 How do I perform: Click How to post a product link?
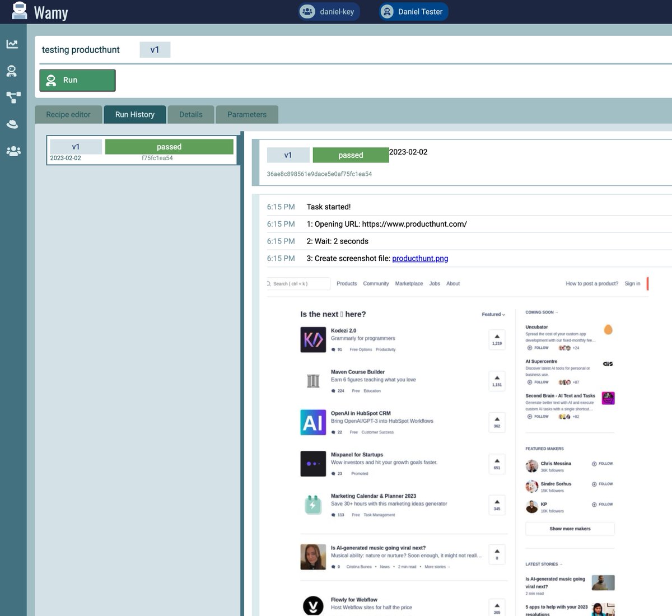[x=592, y=283]
